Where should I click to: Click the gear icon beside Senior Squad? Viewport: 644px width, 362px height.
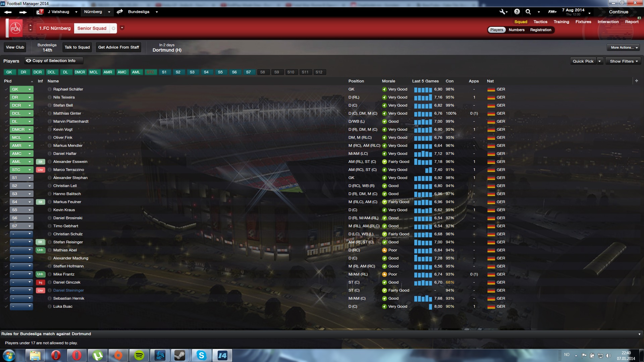point(113,28)
